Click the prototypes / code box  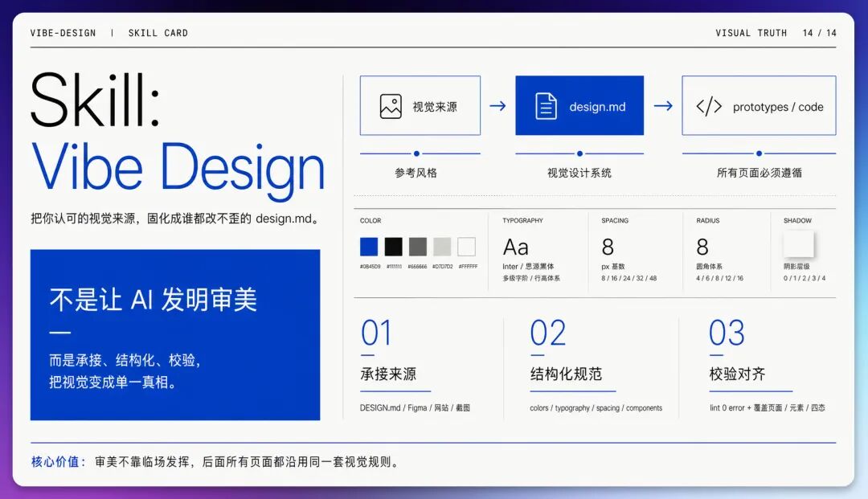coord(759,105)
